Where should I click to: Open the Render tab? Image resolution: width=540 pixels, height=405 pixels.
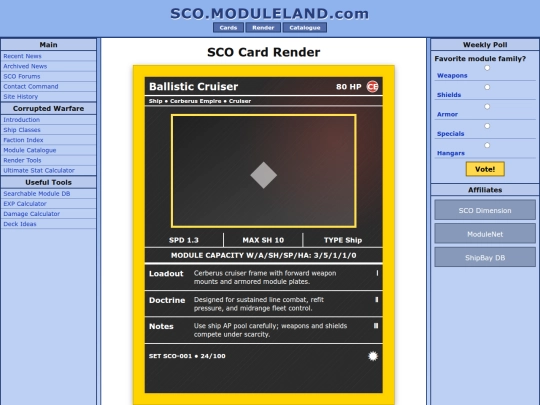click(x=263, y=28)
